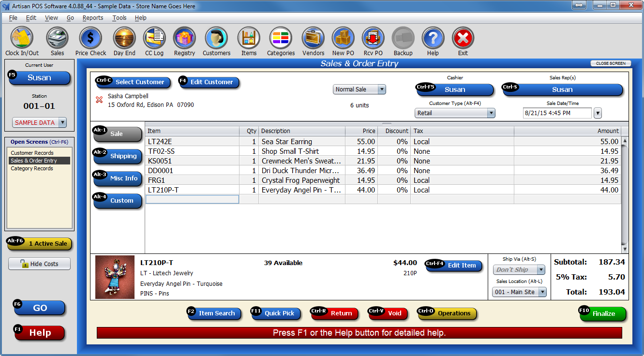Open the Clock In/Out toolbar icon
Viewport: 644px width, 356px height.
click(22, 38)
